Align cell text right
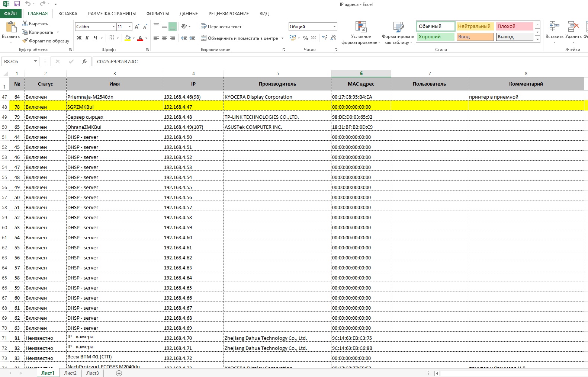The height and width of the screenshot is (377, 588). [173, 38]
